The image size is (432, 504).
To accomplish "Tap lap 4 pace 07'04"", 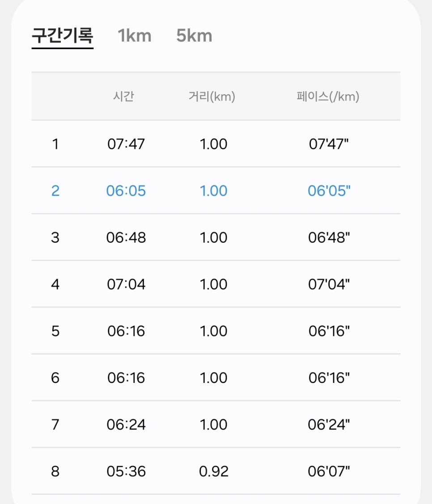I will click(329, 284).
